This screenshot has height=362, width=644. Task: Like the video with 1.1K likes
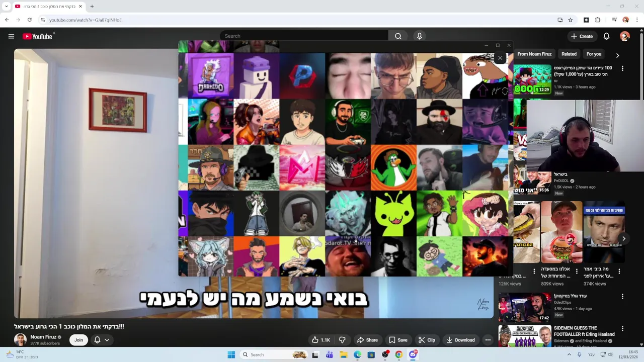[x=320, y=340]
